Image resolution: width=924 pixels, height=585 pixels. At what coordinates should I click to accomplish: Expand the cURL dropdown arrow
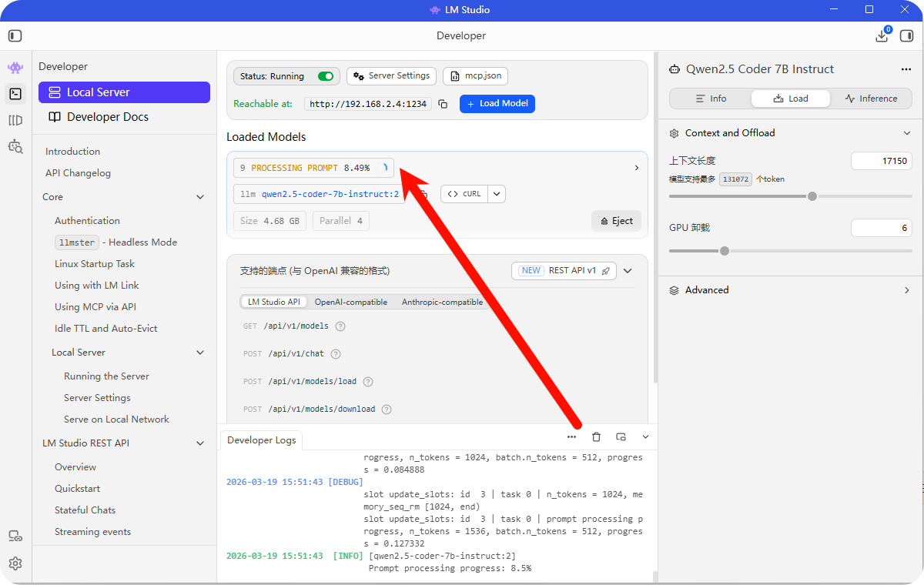[x=497, y=194]
